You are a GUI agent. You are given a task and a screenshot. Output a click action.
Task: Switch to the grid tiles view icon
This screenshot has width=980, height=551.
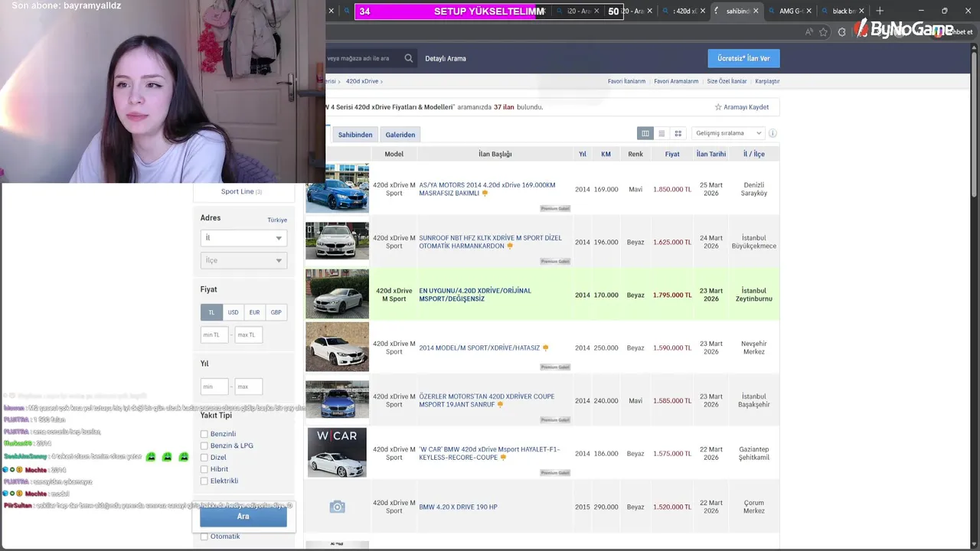click(x=678, y=133)
